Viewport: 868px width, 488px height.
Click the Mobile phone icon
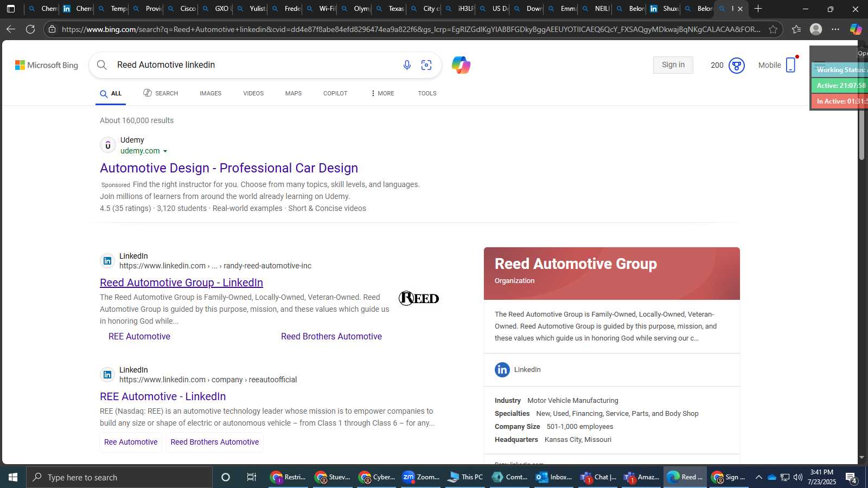(790, 65)
